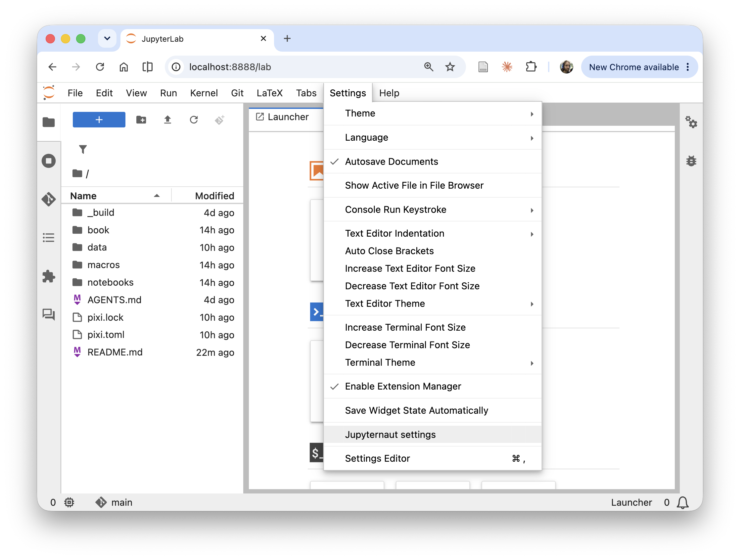Show Running Terminals and Kernels icon
Viewport: 740px width, 560px height.
coord(49,161)
